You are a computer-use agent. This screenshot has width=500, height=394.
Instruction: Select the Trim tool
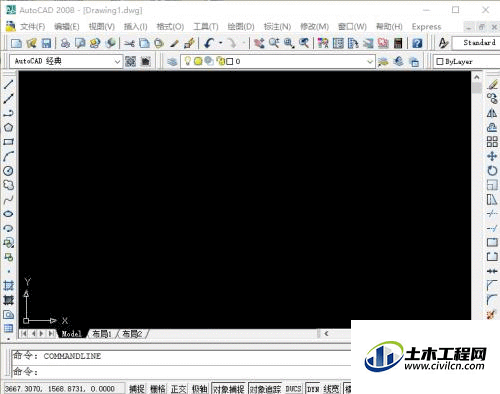(x=492, y=213)
